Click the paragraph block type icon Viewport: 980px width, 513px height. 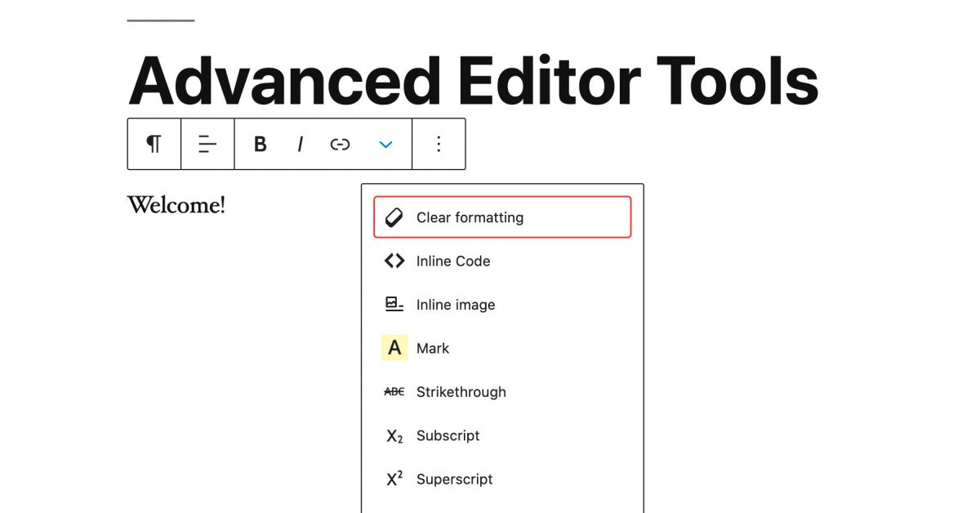154,145
